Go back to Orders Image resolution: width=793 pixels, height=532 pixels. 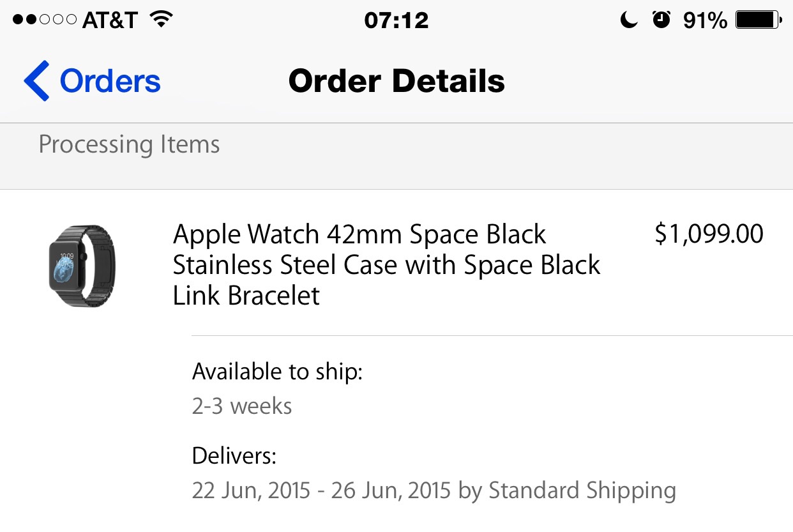(110, 81)
